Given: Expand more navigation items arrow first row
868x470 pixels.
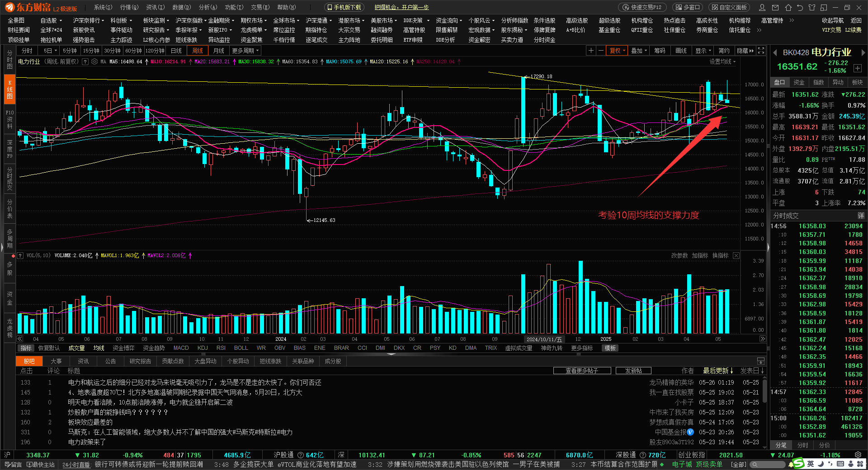Looking at the screenshot, I should point(792,20).
